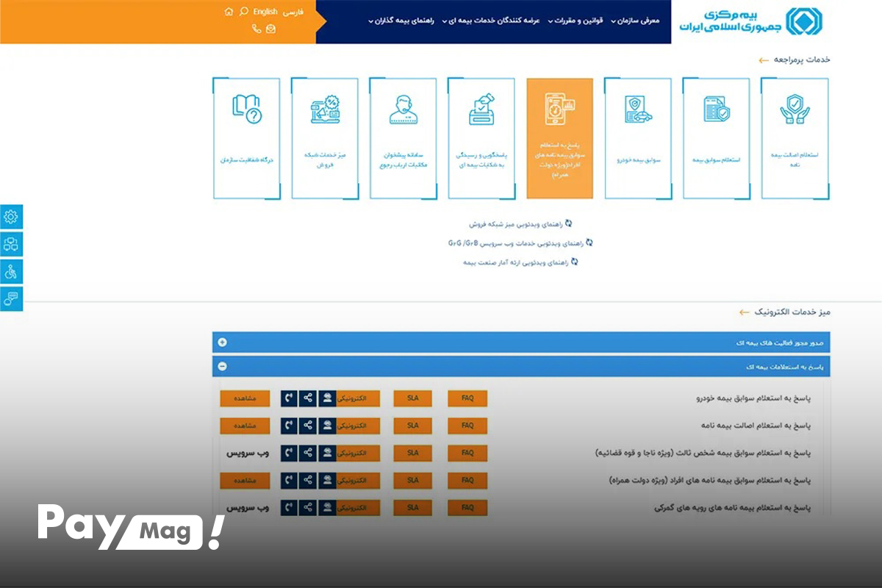
Task: Click the phone contact icon in header
Action: tap(257, 29)
